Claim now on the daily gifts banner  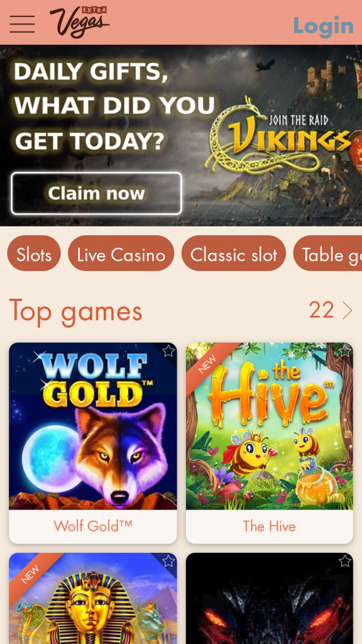pos(96,194)
